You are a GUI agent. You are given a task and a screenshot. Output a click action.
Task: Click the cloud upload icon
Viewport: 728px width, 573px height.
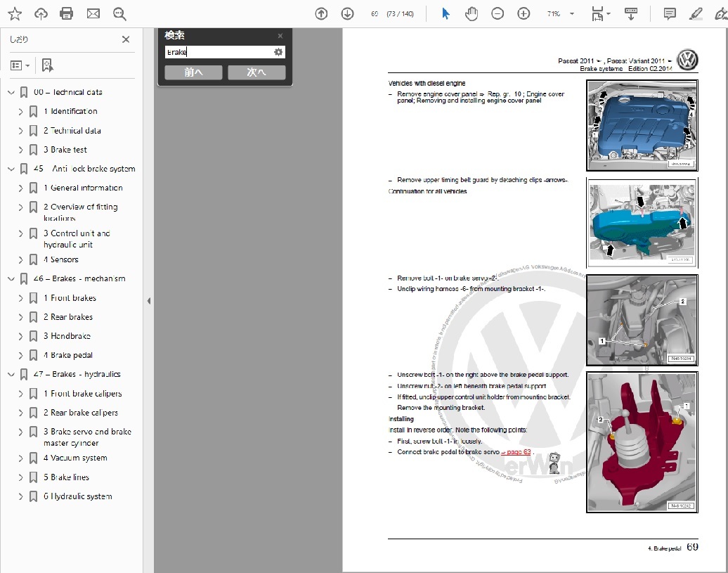41,13
